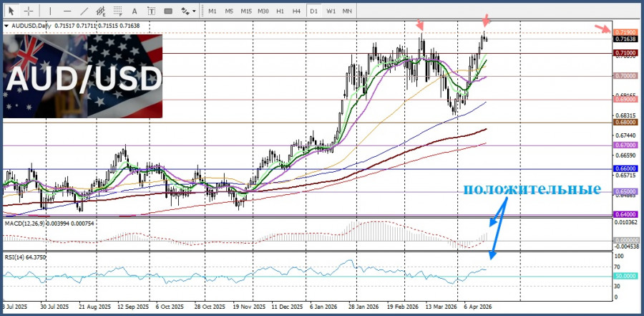Screen dimensions: 644x316
Task: Click the MN monthly timeframe button
Action: pyautogui.click(x=347, y=11)
